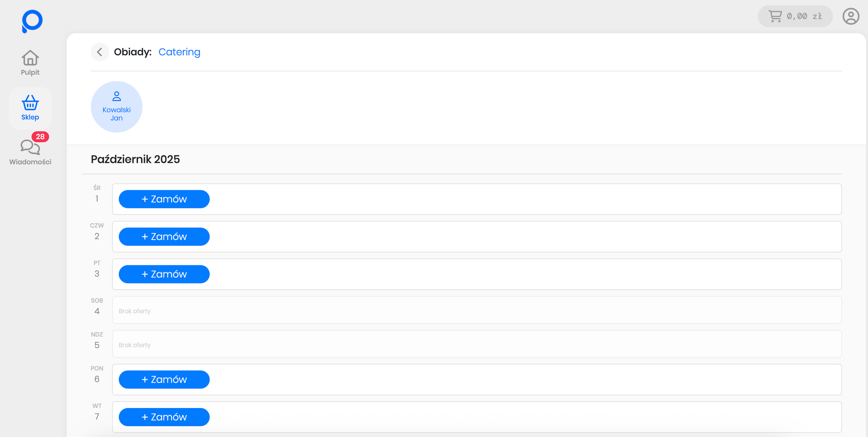The image size is (868, 437).
Task: Order lunch for Tuesday the 7th
Action: (x=164, y=417)
